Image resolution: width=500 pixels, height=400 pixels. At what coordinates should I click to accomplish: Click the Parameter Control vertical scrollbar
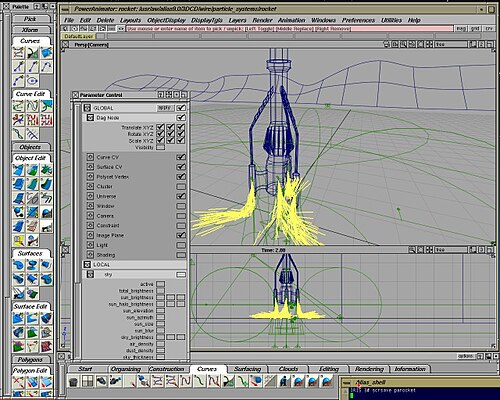77,230
